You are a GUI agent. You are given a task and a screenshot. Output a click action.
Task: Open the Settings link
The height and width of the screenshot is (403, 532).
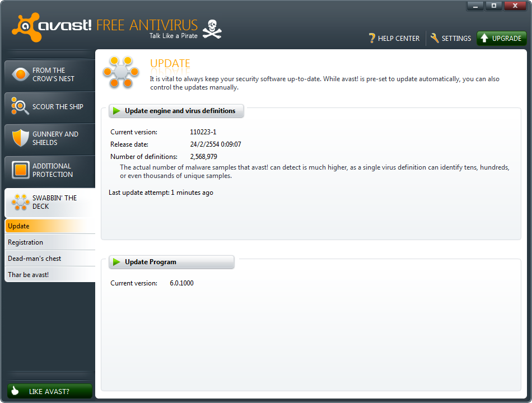pos(451,38)
